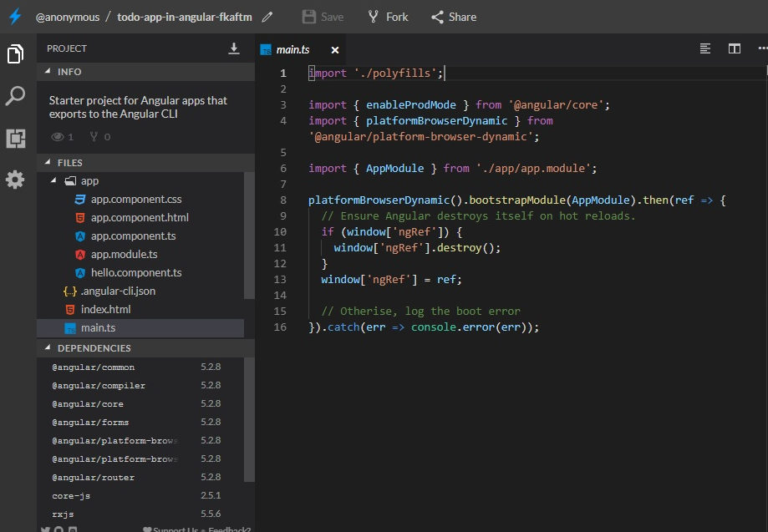This screenshot has width=768, height=532.
Task: Open the Twitter icon in the footer
Action: pyautogui.click(x=46, y=529)
